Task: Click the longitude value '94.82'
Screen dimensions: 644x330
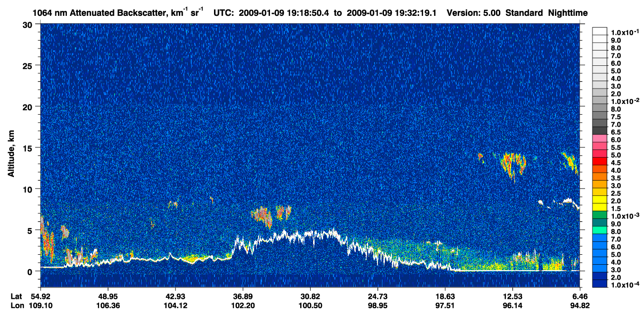Action: pyautogui.click(x=580, y=305)
